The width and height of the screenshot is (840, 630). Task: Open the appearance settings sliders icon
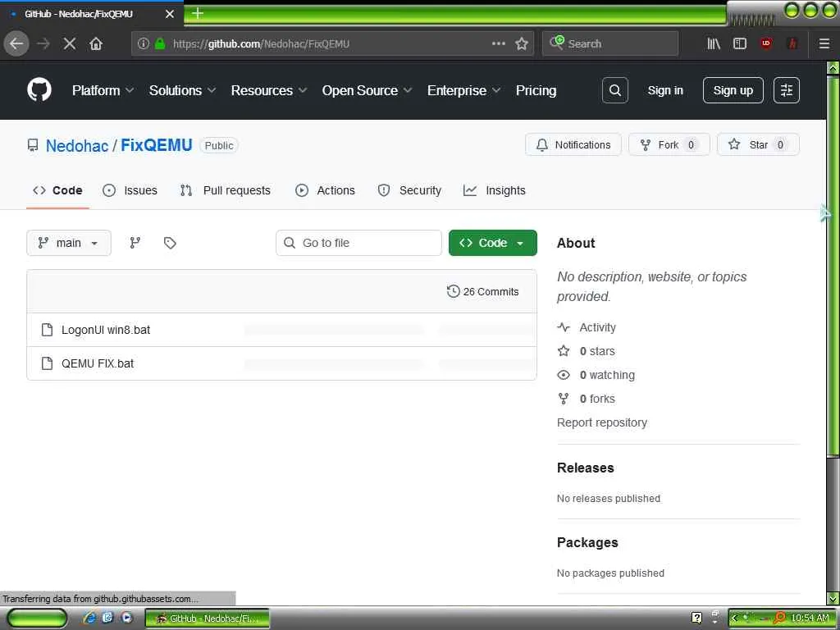pyautogui.click(x=787, y=90)
